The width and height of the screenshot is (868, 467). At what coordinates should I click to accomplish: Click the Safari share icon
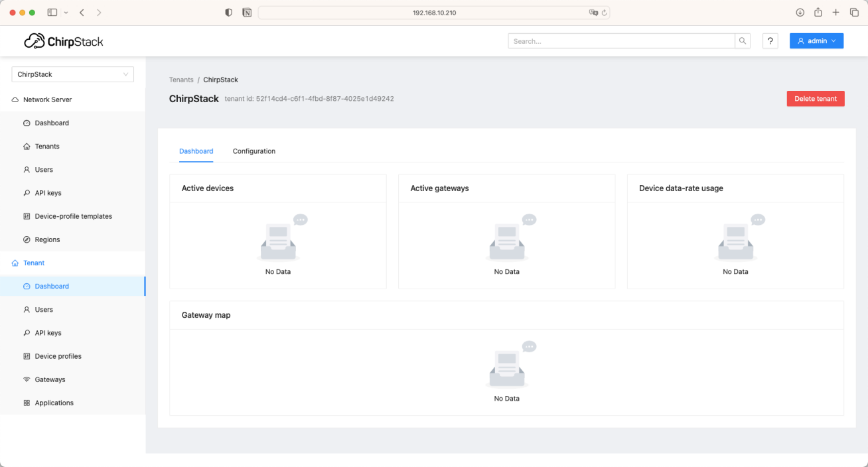tap(818, 13)
